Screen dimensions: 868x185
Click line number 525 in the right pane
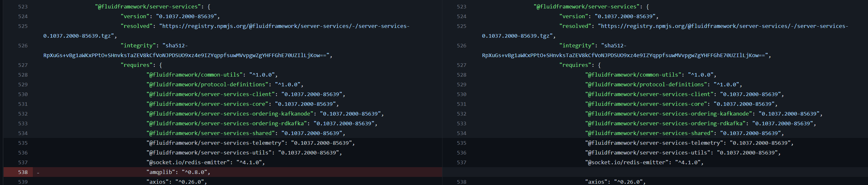pyautogui.click(x=462, y=26)
